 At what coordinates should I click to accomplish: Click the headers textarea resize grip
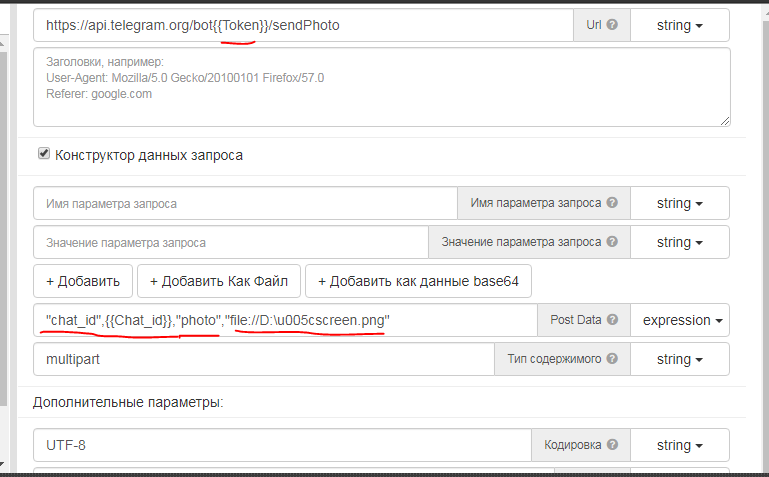[725, 121]
